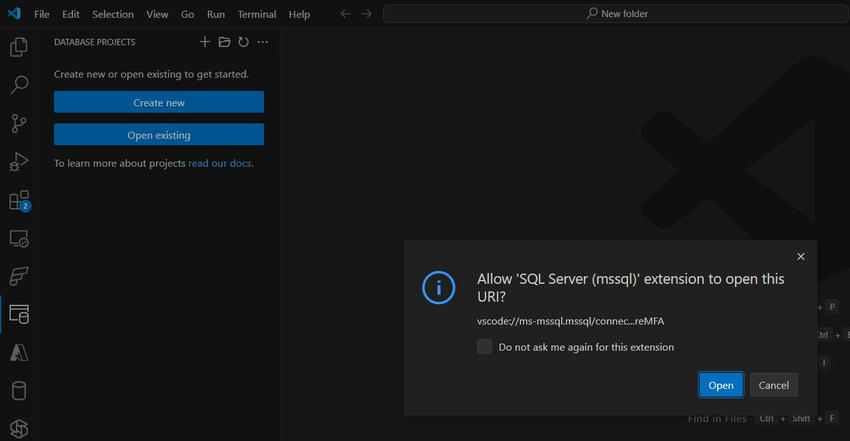Open the File menu
Image resolution: width=850 pixels, height=441 pixels.
tap(42, 14)
